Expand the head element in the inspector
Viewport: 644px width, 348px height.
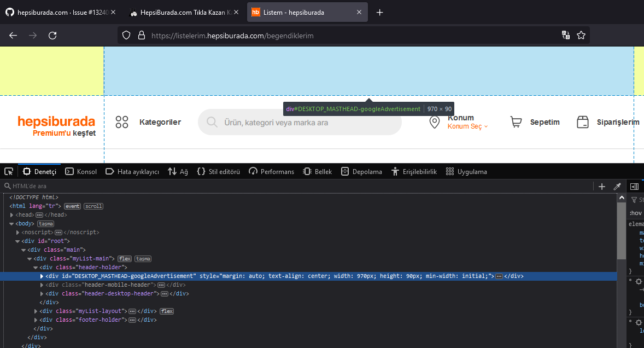[11, 214]
